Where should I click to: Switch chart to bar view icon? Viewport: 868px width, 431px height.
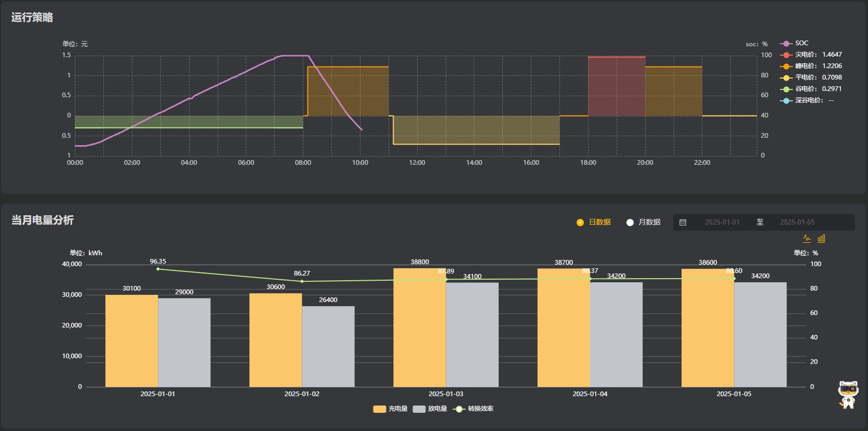(x=821, y=239)
